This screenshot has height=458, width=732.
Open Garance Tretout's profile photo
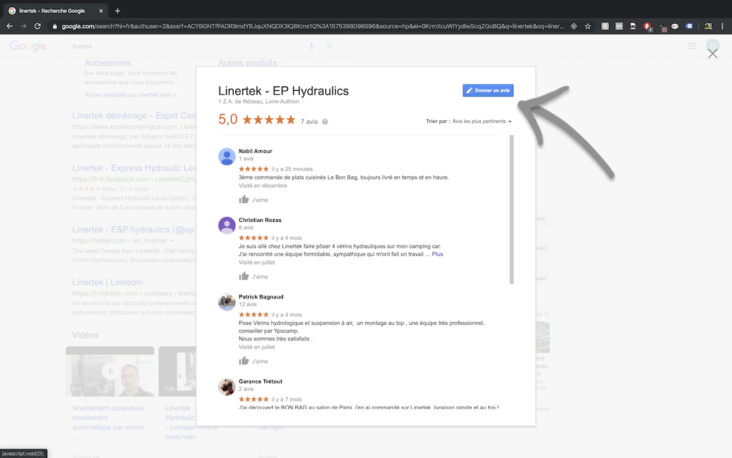point(227,387)
